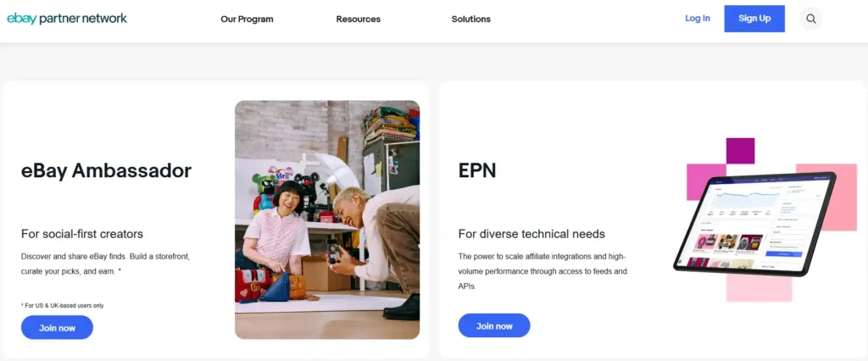Image resolution: width=868 pixels, height=361 pixels.
Task: Open the Our Program menu
Action: [x=247, y=19]
